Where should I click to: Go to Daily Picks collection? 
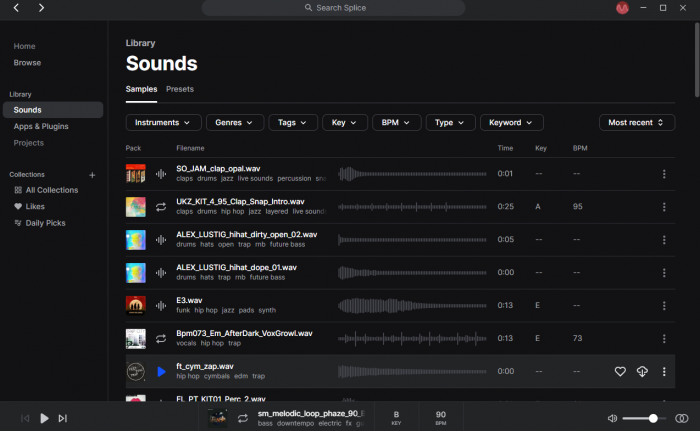coord(45,222)
